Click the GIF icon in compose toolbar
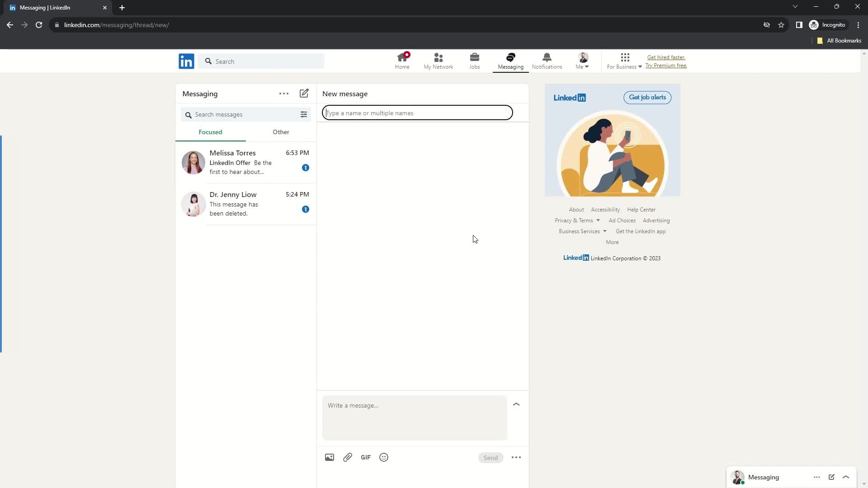 366,457
